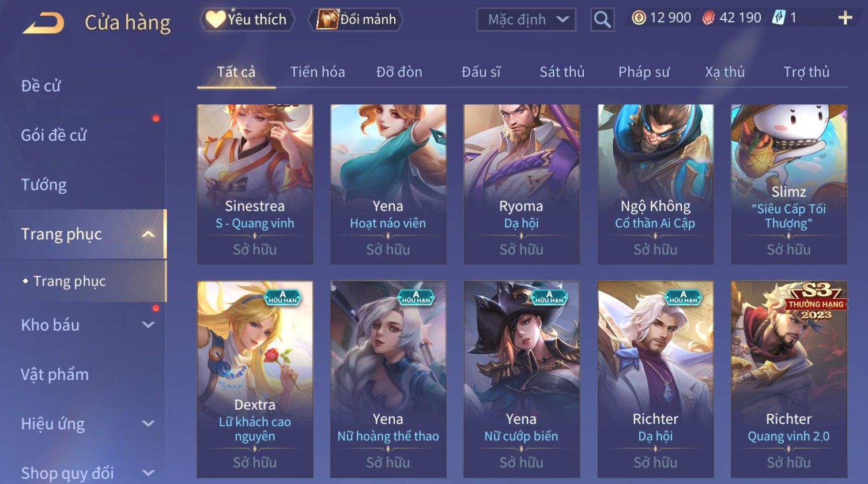Open Gói đề cử in the sidebar

point(54,135)
